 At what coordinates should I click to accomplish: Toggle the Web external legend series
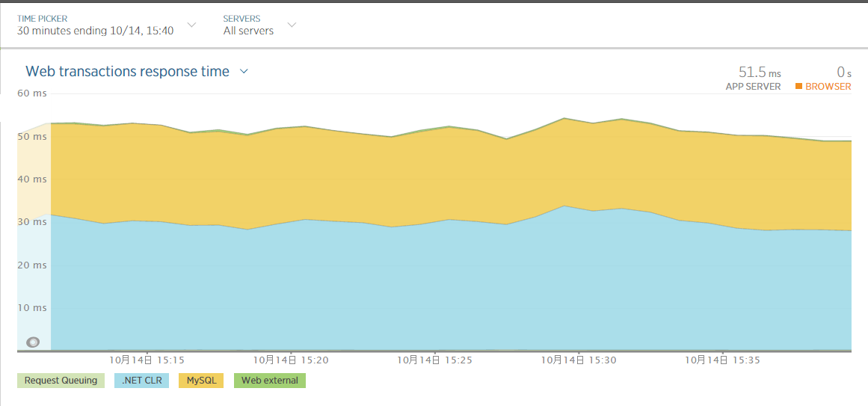click(270, 381)
